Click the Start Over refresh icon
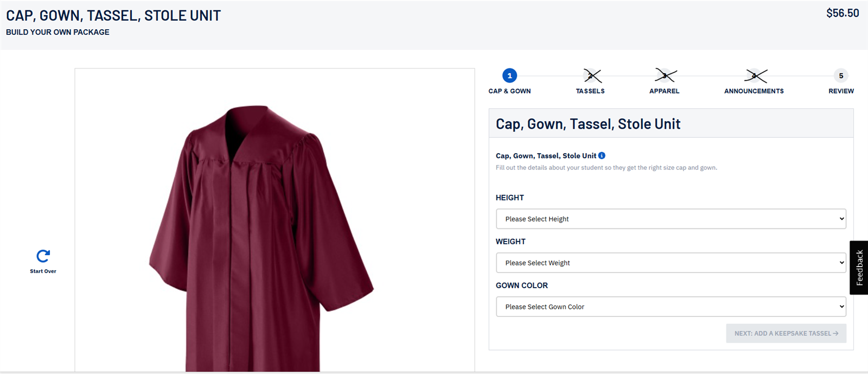 43,256
